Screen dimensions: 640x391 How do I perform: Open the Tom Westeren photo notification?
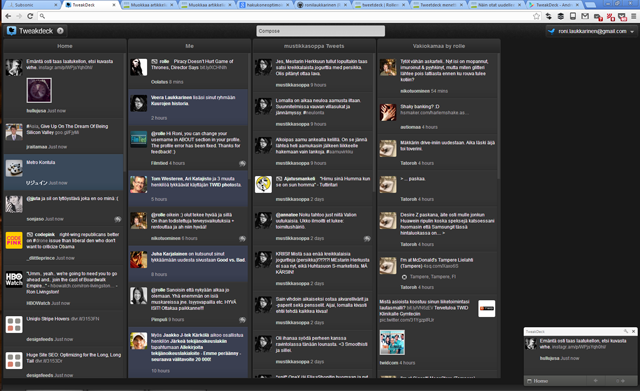(188, 189)
